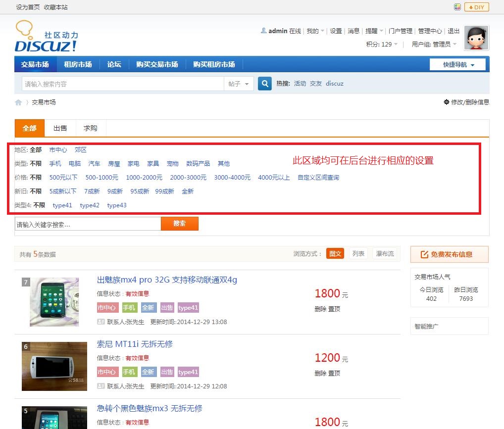504x429 pixels.
Task: Open 自定义区间查询 price option
Action: [318, 177]
